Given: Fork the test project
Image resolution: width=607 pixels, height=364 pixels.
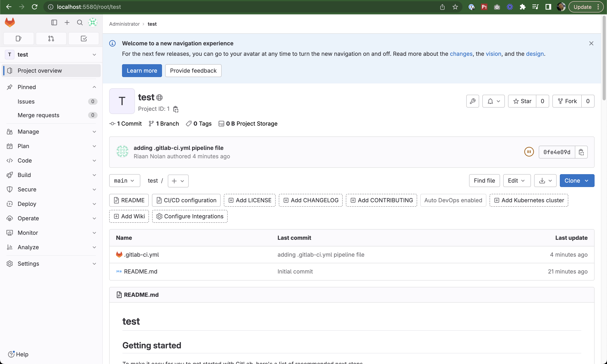Looking at the screenshot, I should 567,101.
